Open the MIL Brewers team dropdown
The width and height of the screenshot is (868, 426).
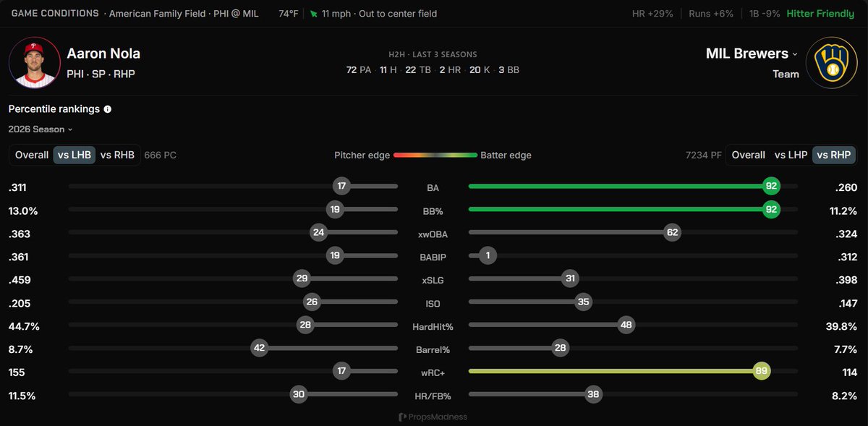tap(752, 54)
